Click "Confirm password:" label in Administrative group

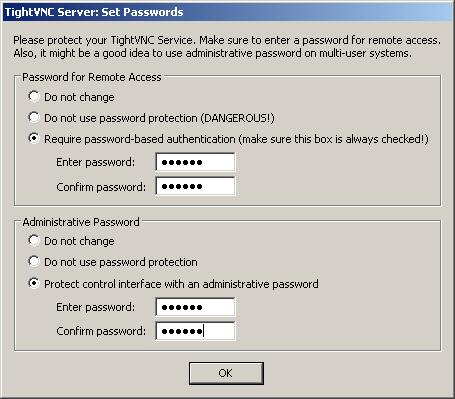click(x=101, y=331)
